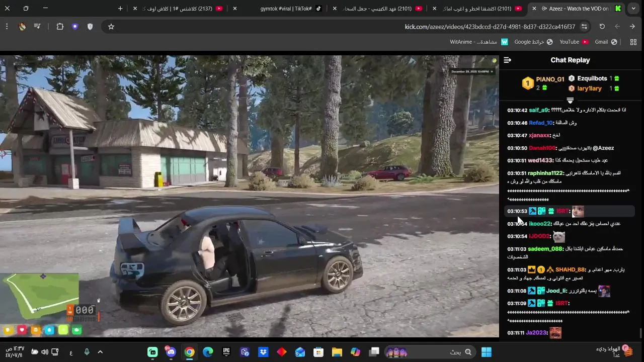Open the media control icon in toolbar
This screenshot has width=644, height=362.
pos(37,27)
